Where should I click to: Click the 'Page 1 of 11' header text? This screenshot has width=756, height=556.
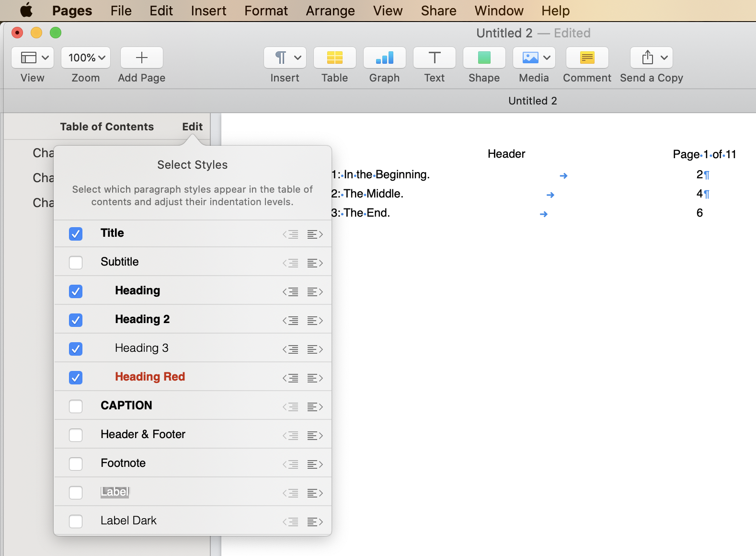click(x=704, y=154)
